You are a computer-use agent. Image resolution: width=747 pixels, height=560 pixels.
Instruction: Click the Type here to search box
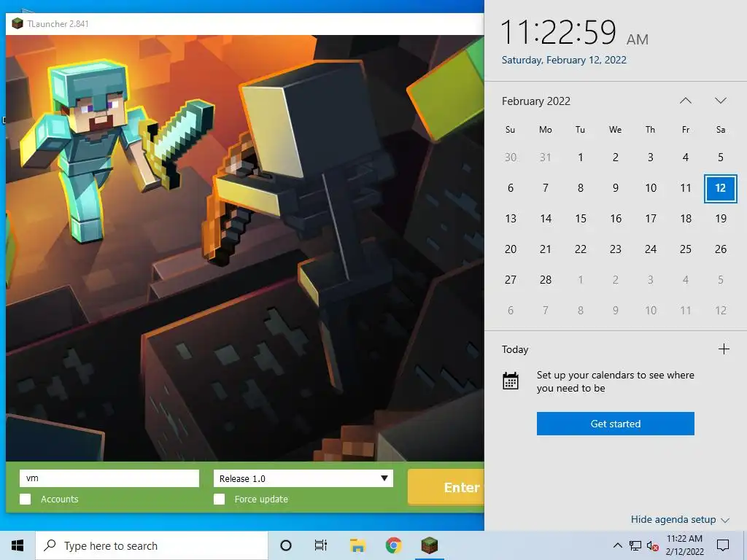152,545
